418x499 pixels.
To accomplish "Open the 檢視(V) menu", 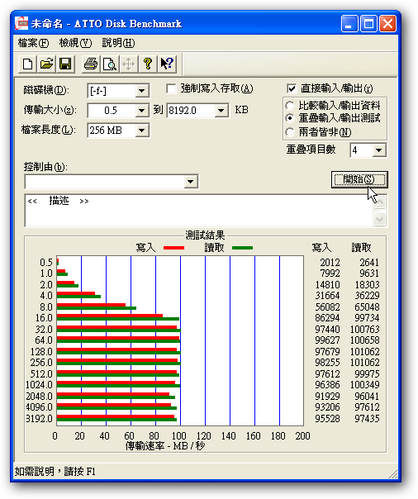I will (75, 43).
